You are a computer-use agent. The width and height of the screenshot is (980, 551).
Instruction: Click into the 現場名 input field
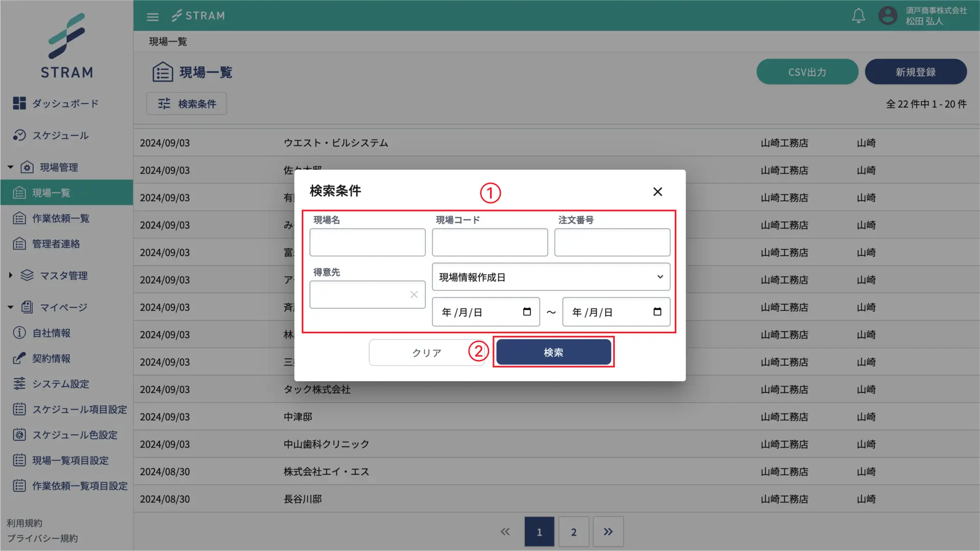tap(367, 242)
